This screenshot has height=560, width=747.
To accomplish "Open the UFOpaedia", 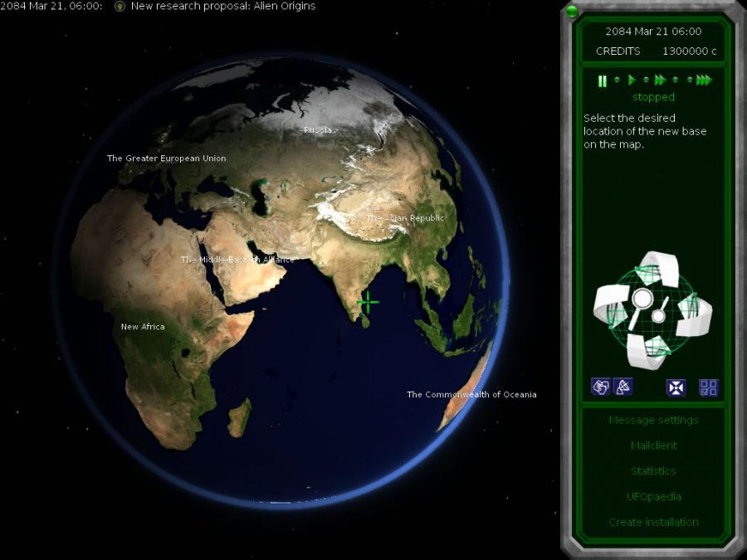I will point(653,497).
